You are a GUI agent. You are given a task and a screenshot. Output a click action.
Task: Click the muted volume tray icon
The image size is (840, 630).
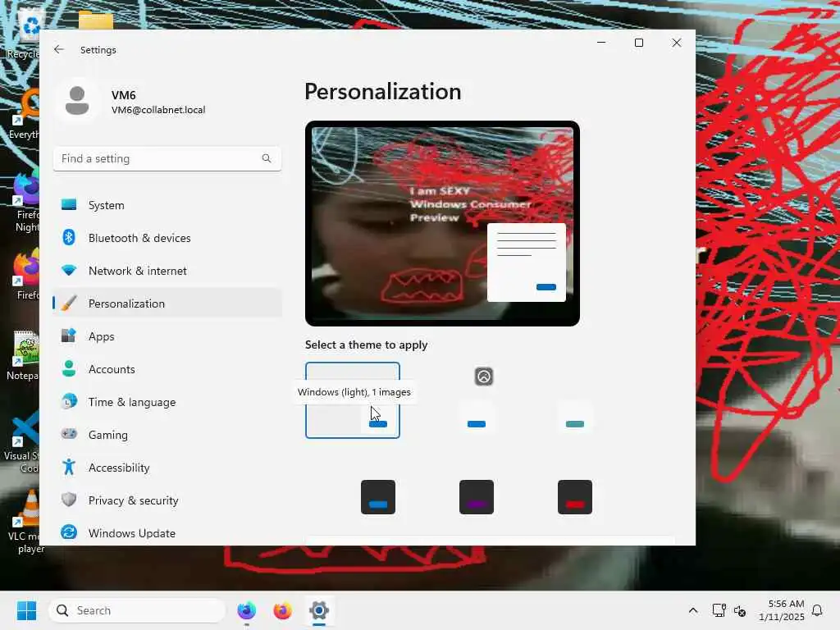pos(740,610)
